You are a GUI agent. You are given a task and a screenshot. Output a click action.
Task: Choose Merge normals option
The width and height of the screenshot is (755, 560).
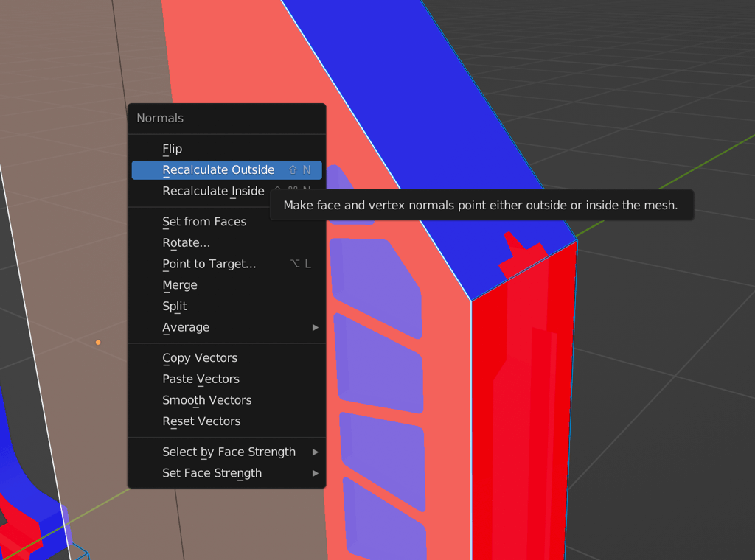point(226,285)
